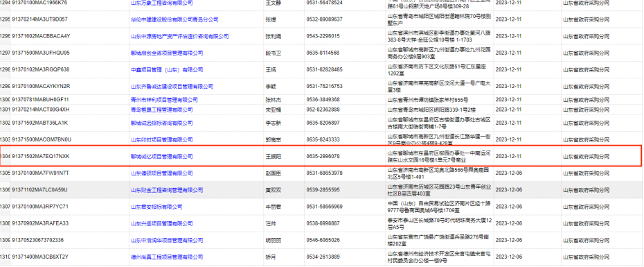Click phone number 0543-2296015
Image resolution: width=644 pixels, height=267 pixels.
(x=323, y=36)
